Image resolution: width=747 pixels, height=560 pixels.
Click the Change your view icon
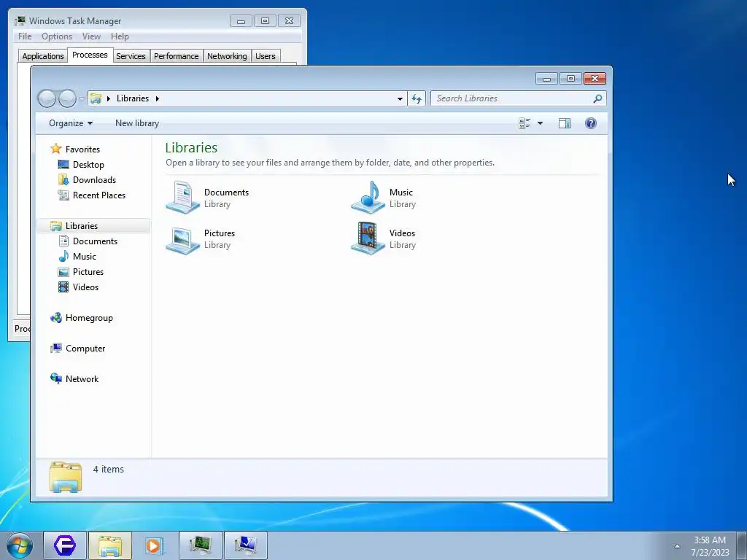(525, 123)
